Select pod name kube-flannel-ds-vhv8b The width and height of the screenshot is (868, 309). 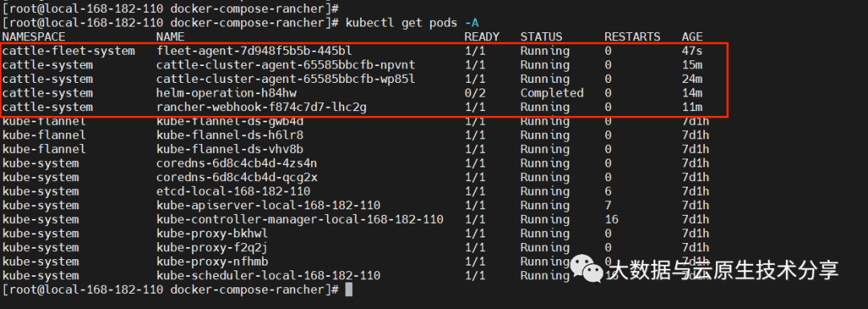pos(230,149)
